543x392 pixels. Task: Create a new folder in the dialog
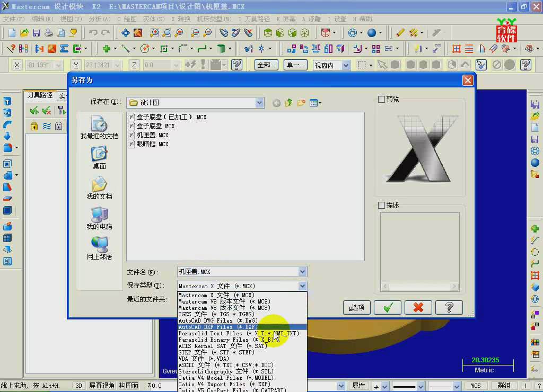pos(301,103)
